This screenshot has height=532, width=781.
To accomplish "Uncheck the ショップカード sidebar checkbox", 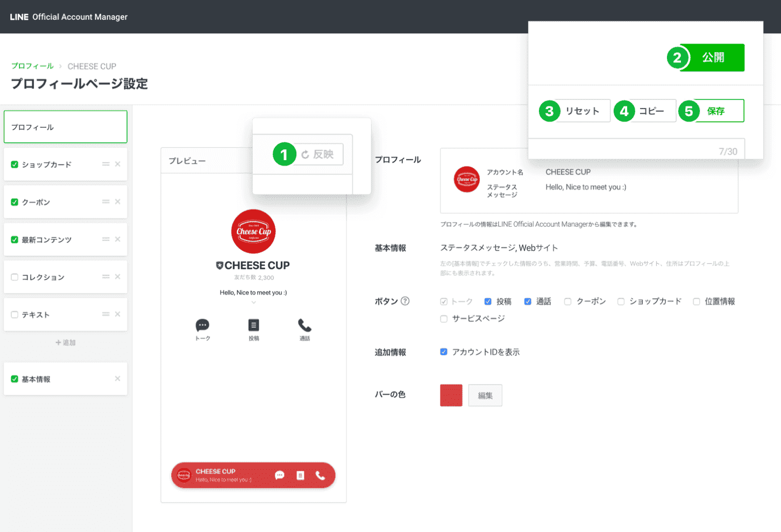I will click(15, 164).
